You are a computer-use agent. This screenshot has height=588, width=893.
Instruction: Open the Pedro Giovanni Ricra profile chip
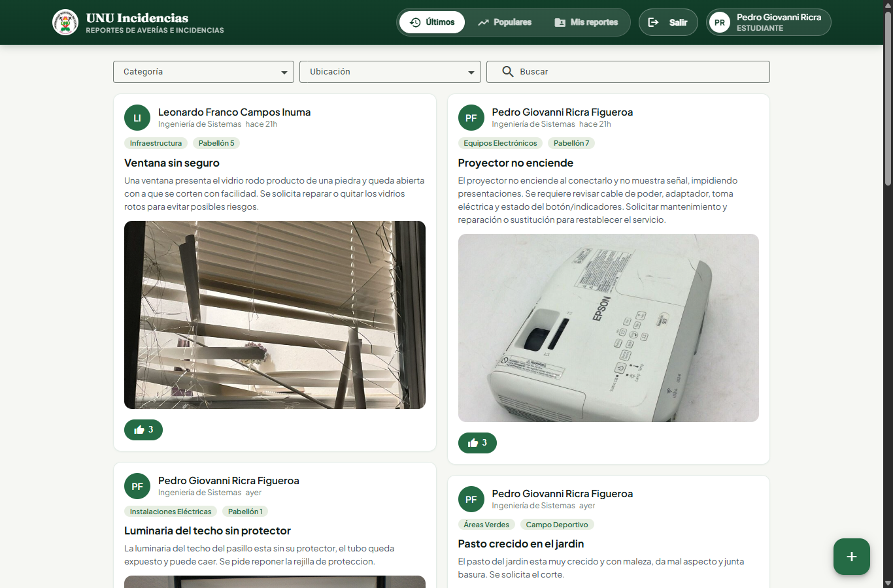(x=768, y=22)
